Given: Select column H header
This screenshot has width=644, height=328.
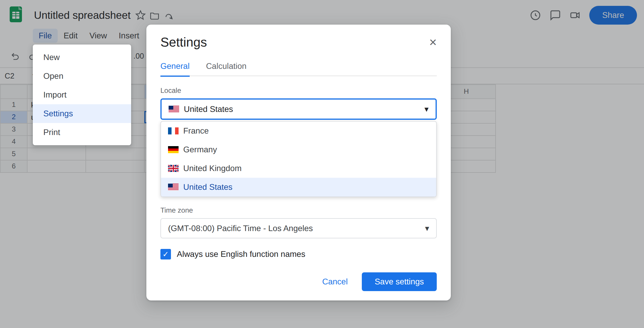Looking at the screenshot, I should pyautogui.click(x=466, y=92).
